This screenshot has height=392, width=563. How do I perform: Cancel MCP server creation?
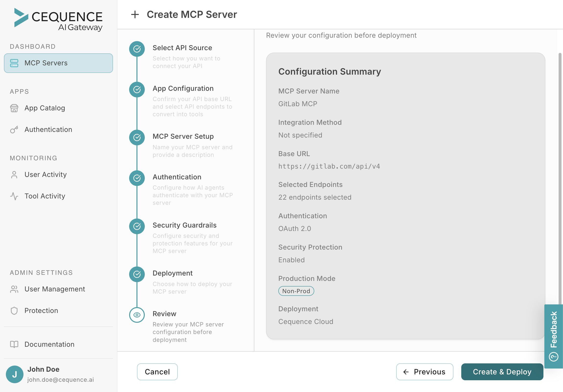157,372
